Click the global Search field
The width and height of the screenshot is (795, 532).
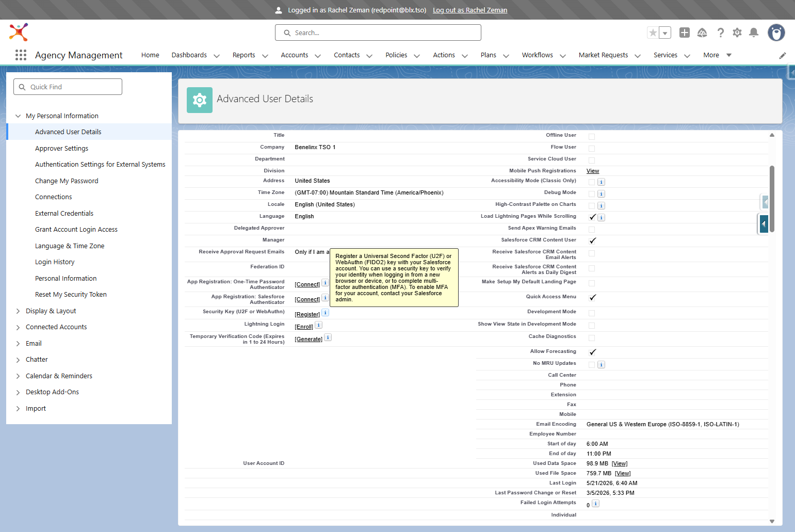pyautogui.click(x=378, y=33)
